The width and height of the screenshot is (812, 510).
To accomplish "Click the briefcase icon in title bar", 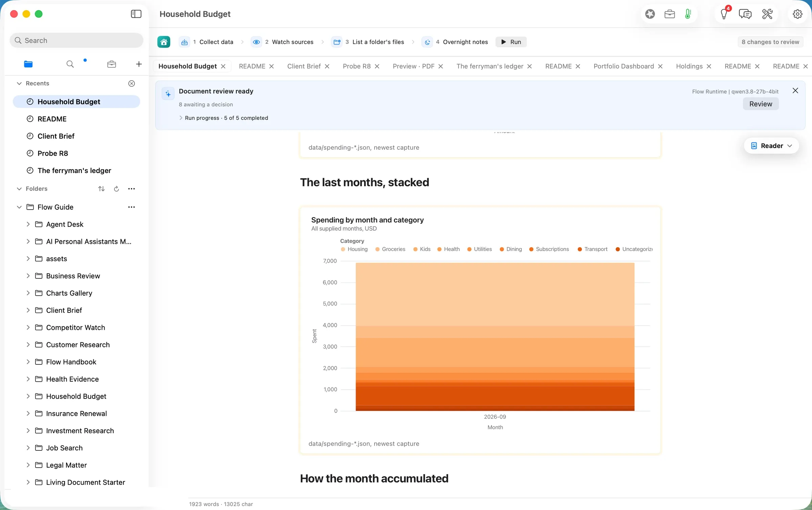I will click(670, 14).
